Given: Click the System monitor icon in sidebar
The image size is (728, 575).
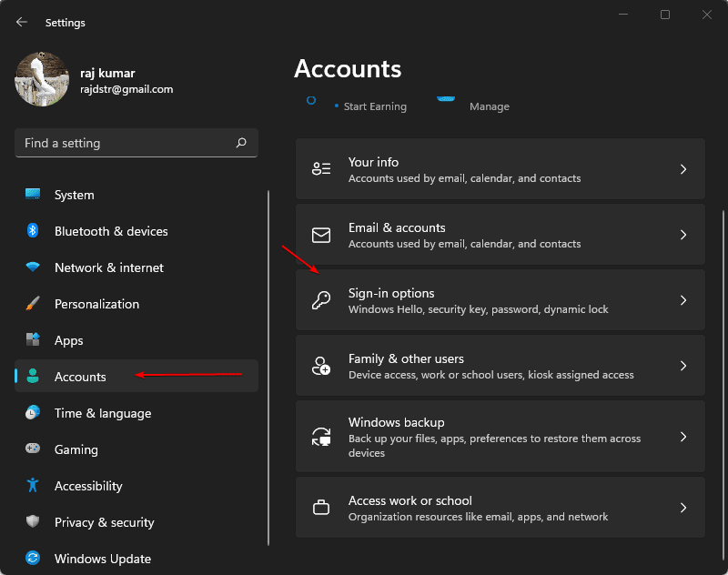Looking at the screenshot, I should [33, 195].
